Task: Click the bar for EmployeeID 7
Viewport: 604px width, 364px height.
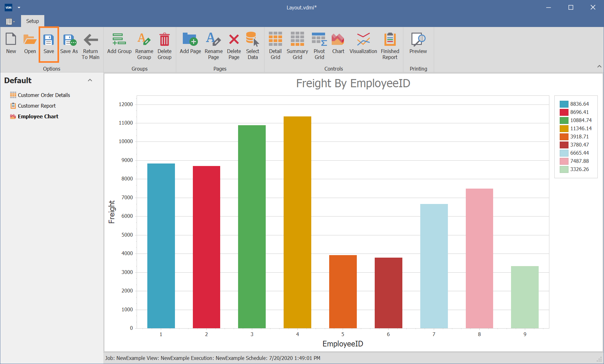Action: (x=434, y=266)
